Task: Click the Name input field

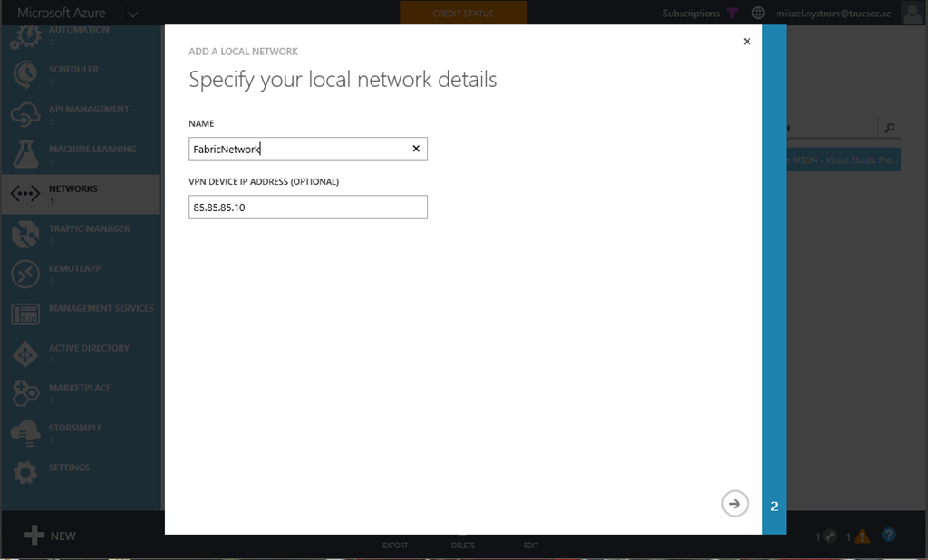Action: click(x=299, y=149)
